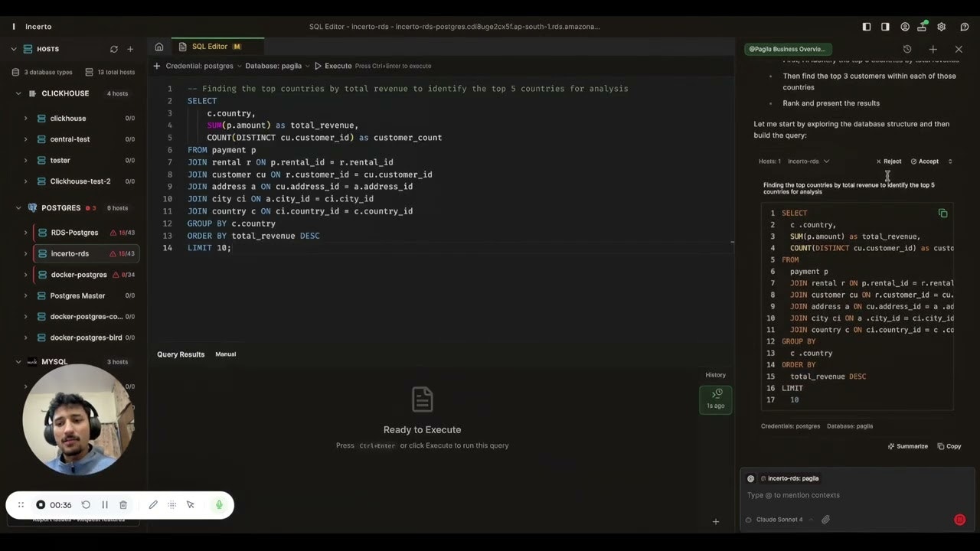Viewport: 980px width, 551px height.
Task: Open chat history clock icon
Action: pos(907,49)
